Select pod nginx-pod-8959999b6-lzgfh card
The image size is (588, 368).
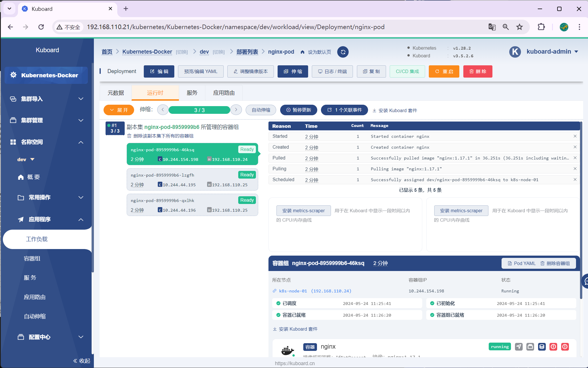click(x=192, y=180)
